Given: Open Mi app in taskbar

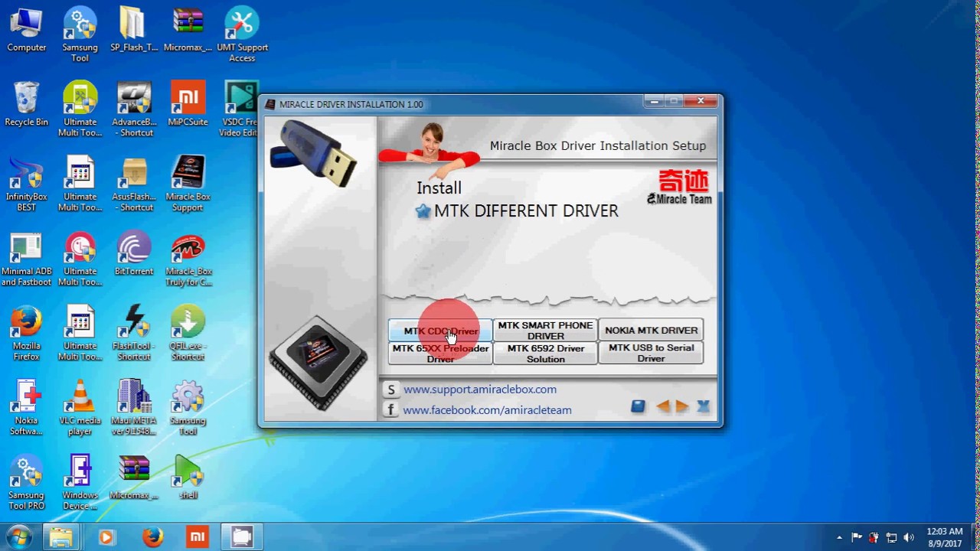Looking at the screenshot, I should [198, 537].
